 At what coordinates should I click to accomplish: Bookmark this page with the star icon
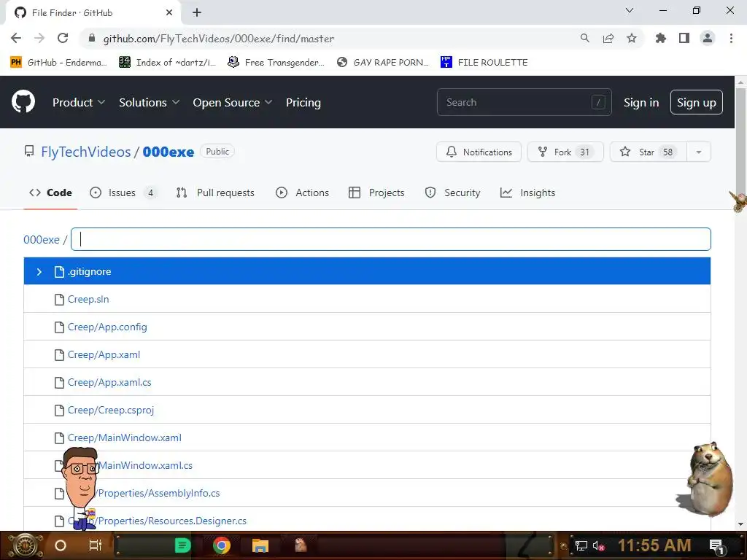coord(631,38)
